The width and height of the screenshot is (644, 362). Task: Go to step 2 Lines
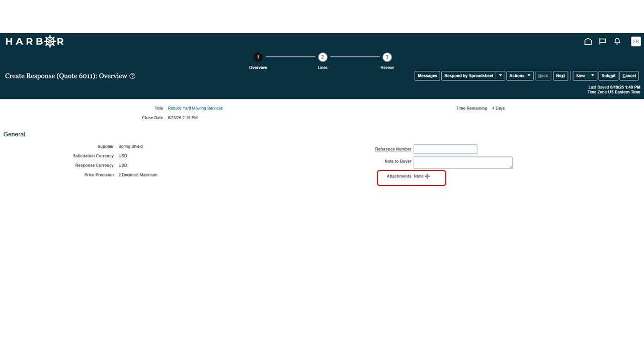coord(323,57)
